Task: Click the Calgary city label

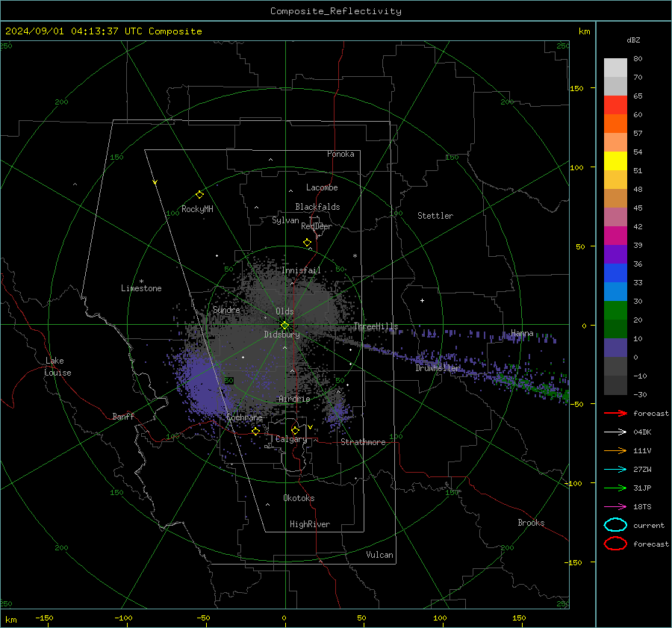Action: click(291, 439)
